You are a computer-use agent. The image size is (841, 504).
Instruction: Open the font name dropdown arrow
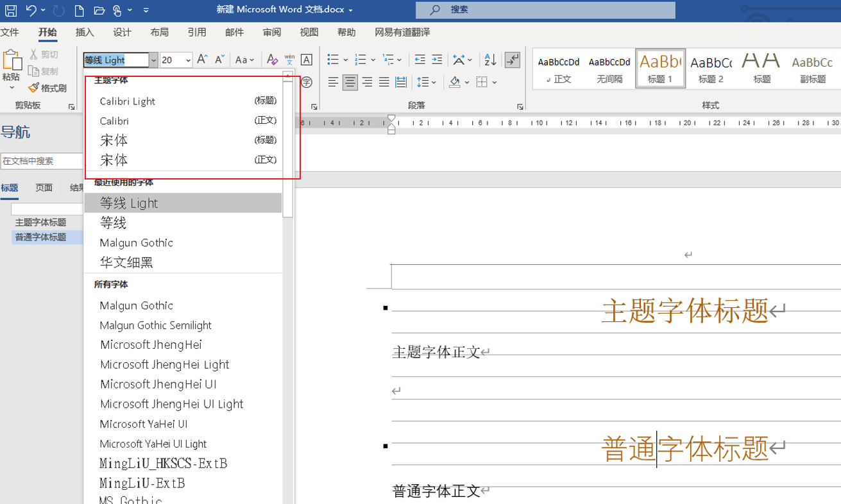tap(153, 60)
